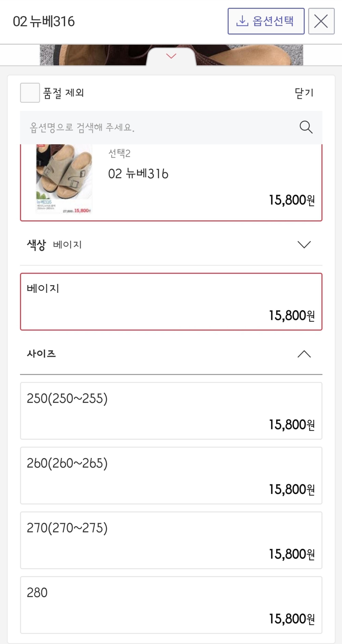342x644 pixels.
Task: Select size 260(260~265) option
Action: 171,476
